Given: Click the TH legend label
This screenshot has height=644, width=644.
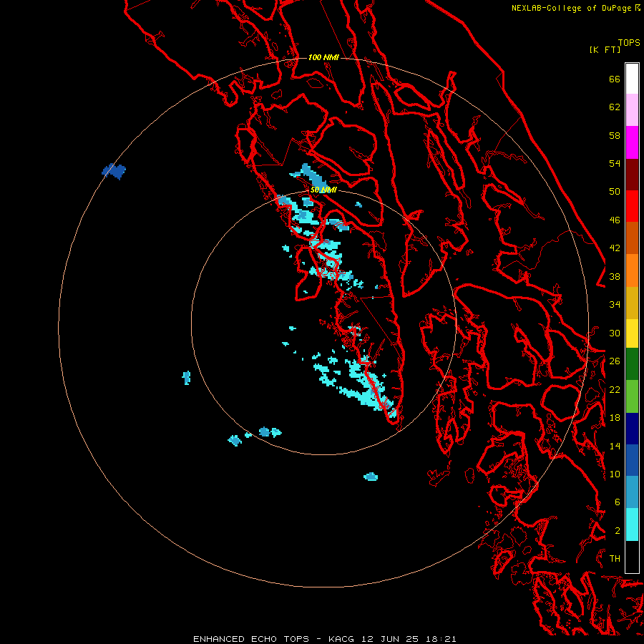Looking at the screenshot, I should tap(615, 559).
